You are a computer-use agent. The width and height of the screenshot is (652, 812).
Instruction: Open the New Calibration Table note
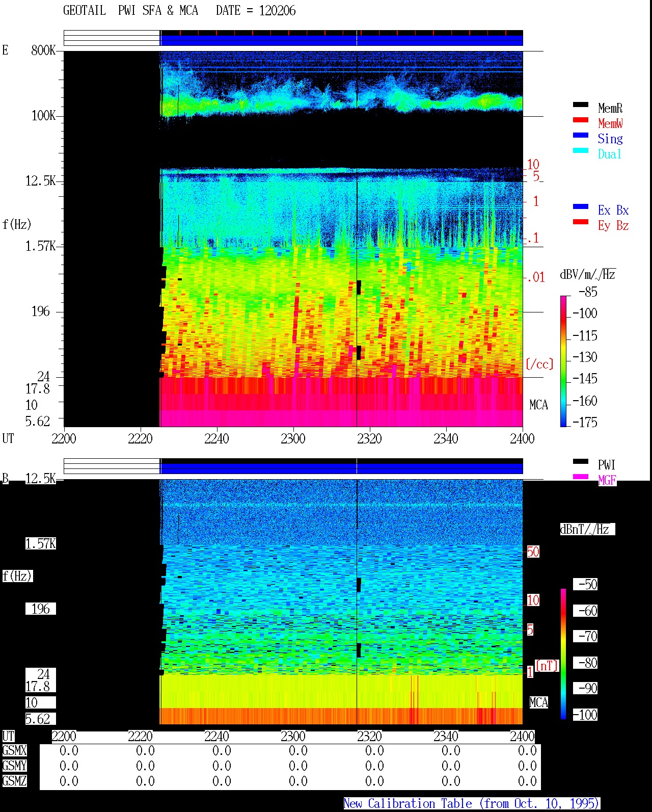[x=471, y=804]
